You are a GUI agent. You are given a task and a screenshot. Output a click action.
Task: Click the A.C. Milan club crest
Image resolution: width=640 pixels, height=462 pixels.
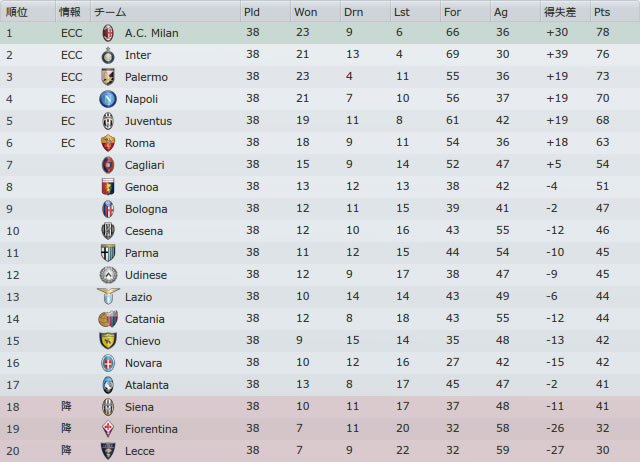pyautogui.click(x=108, y=33)
